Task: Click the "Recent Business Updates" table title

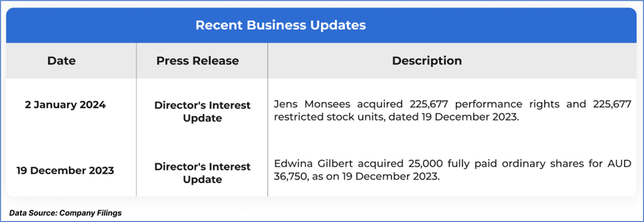Action: [x=281, y=25]
